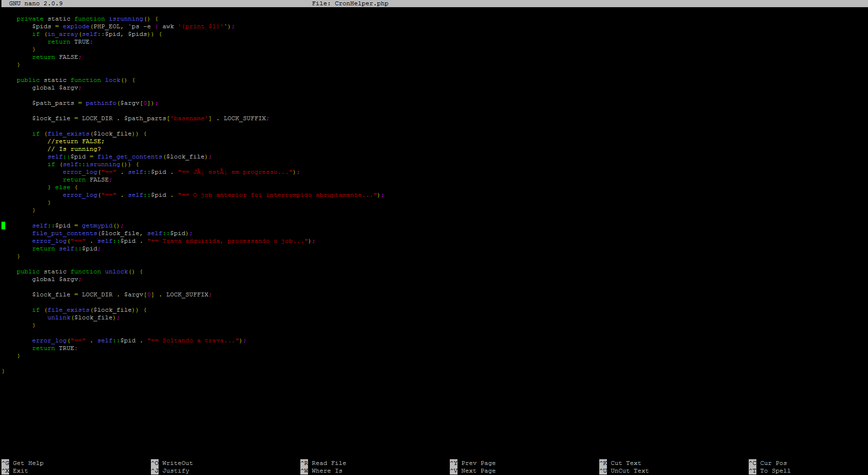Click the unlink($lock_file); line
This screenshot has width=868, height=475.
coord(84,317)
